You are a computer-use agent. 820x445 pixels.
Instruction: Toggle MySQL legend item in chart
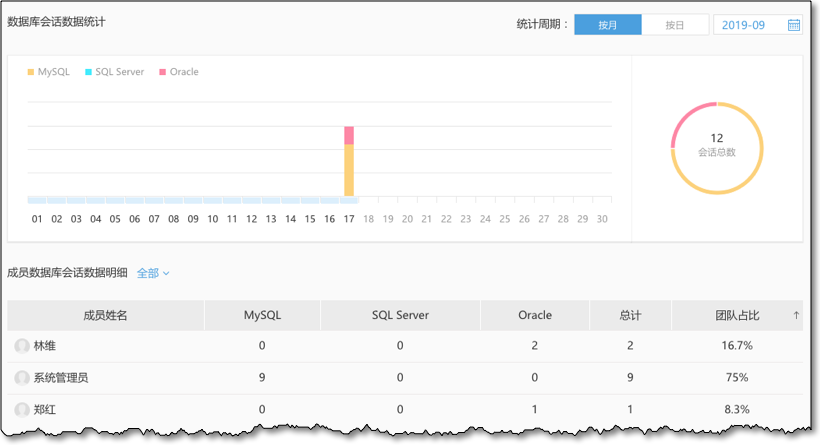pyautogui.click(x=49, y=72)
